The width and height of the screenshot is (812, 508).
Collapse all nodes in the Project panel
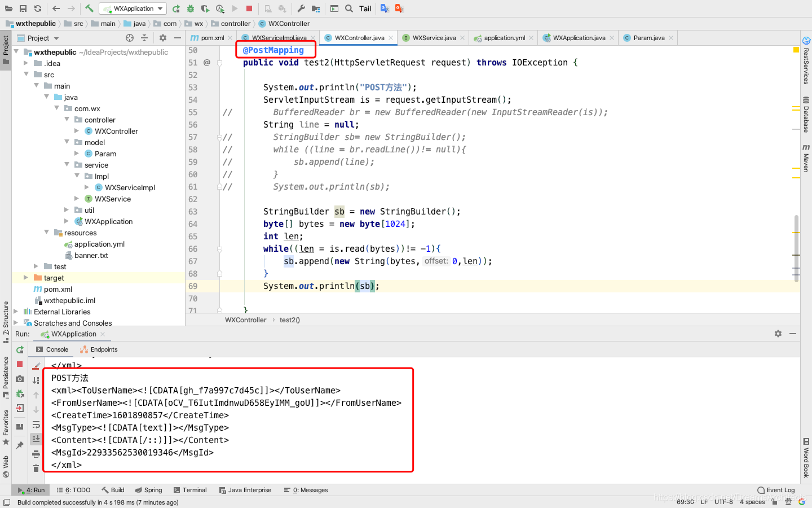point(144,38)
